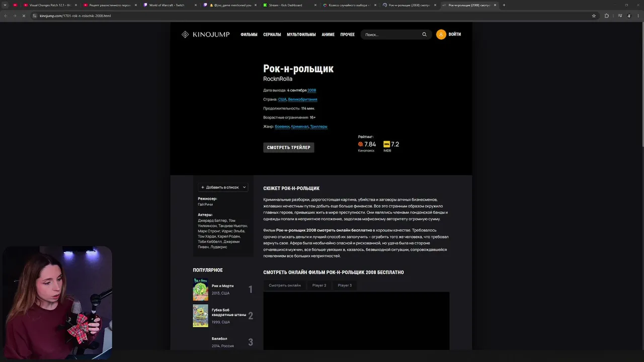The width and height of the screenshot is (644, 362).
Task: Click the black video player area
Action: click(356, 321)
